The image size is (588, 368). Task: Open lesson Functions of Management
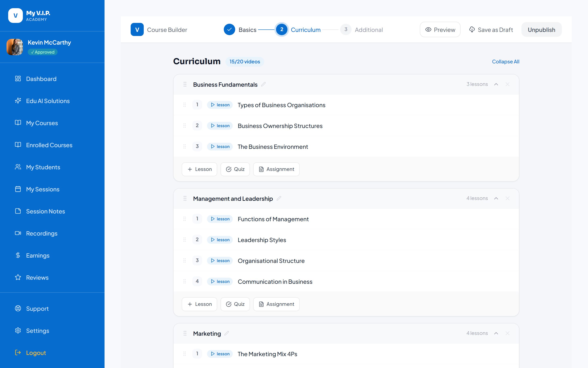pos(273,219)
